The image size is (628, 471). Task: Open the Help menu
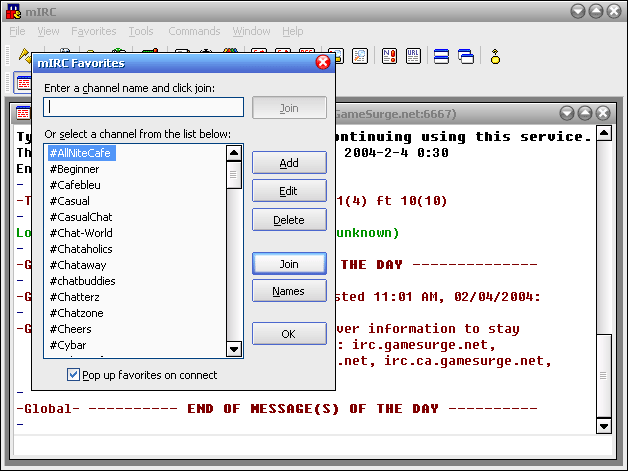(292, 31)
